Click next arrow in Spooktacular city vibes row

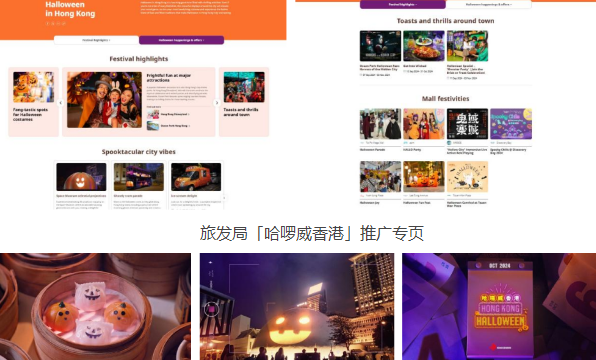(224, 198)
